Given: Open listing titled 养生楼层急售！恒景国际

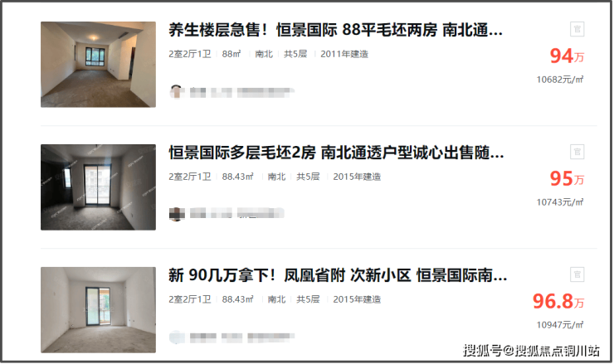Looking at the screenshot, I should [335, 30].
